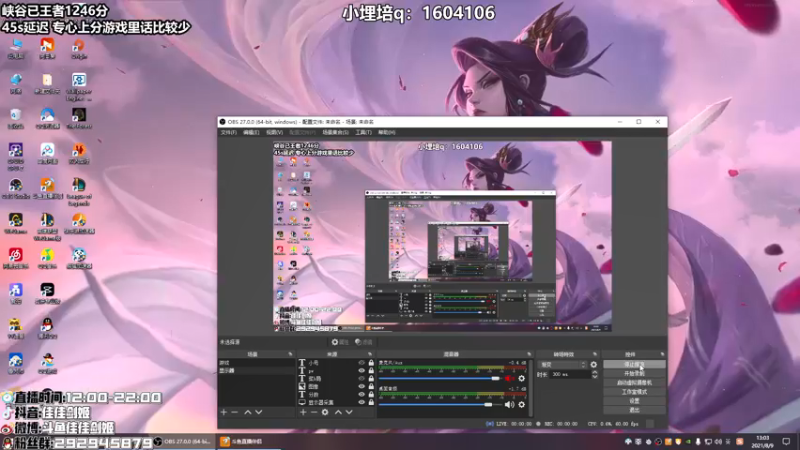Viewport: 800px width, 450px height.
Task: Open the 编辑(E) menu
Action: pyautogui.click(x=251, y=133)
